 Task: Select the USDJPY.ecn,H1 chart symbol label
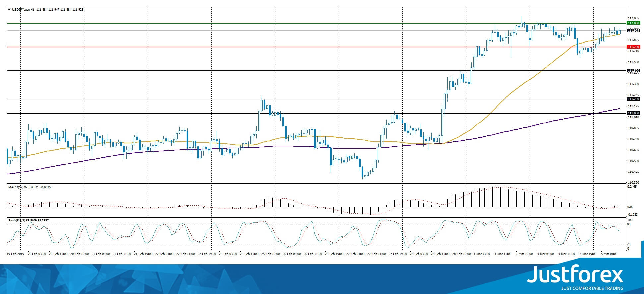(23, 10)
